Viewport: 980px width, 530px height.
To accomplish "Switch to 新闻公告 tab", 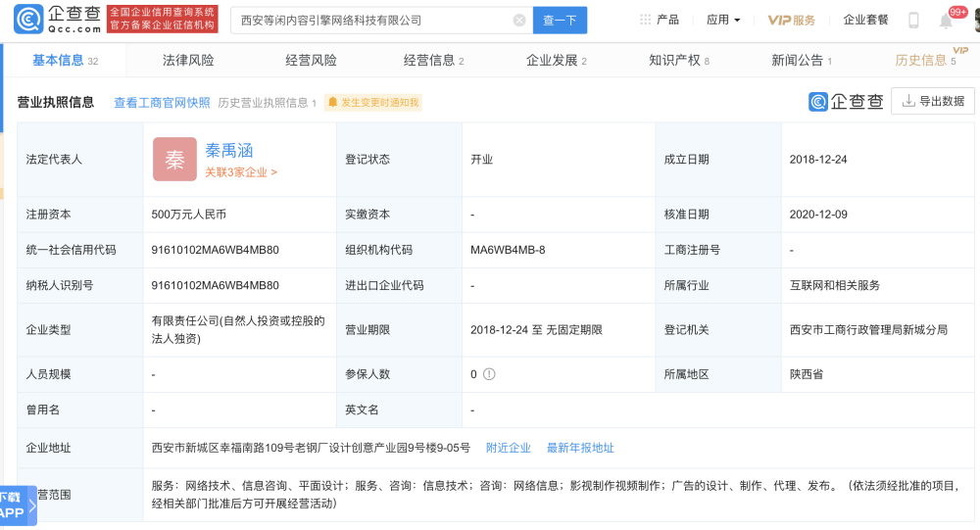I will 802,60.
